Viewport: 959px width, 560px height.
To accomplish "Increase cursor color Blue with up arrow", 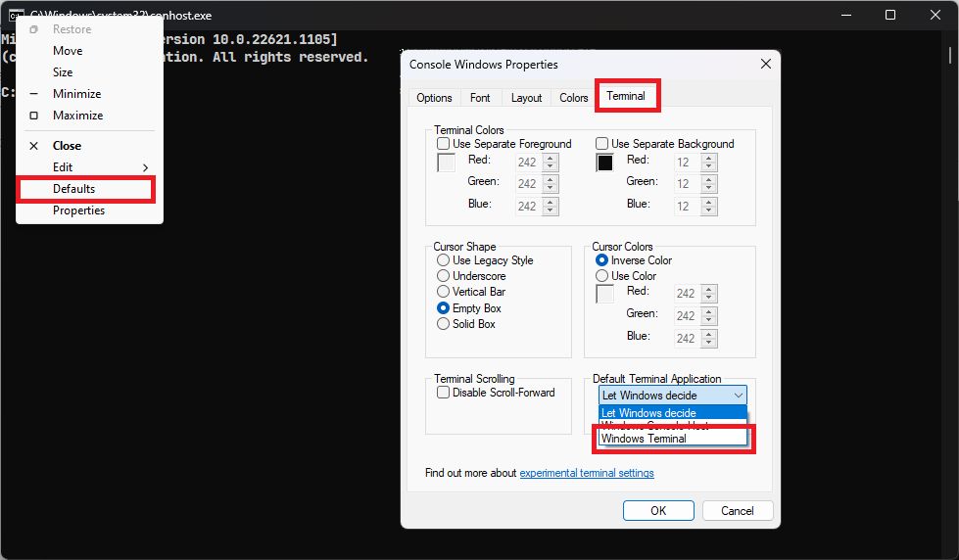I will click(x=709, y=334).
